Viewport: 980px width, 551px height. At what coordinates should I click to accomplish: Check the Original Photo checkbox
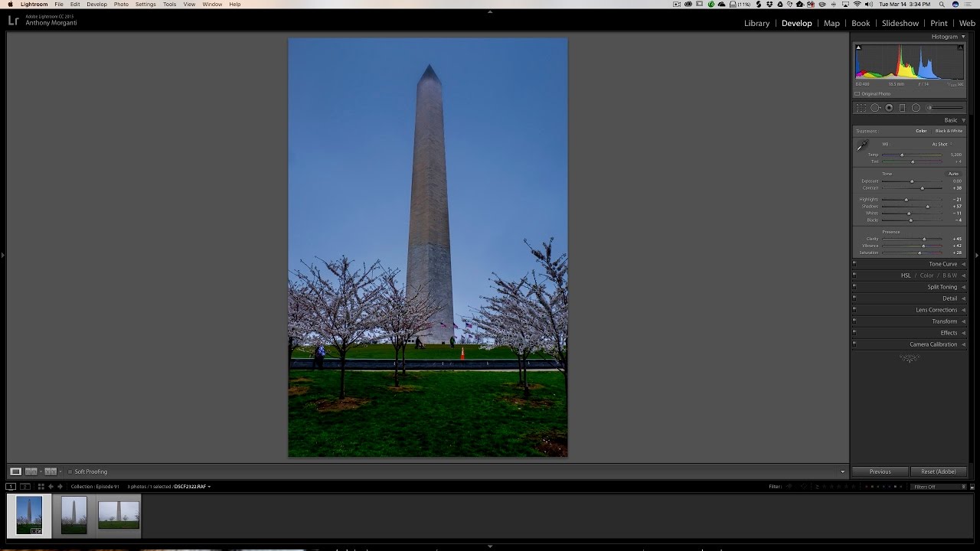pos(857,94)
